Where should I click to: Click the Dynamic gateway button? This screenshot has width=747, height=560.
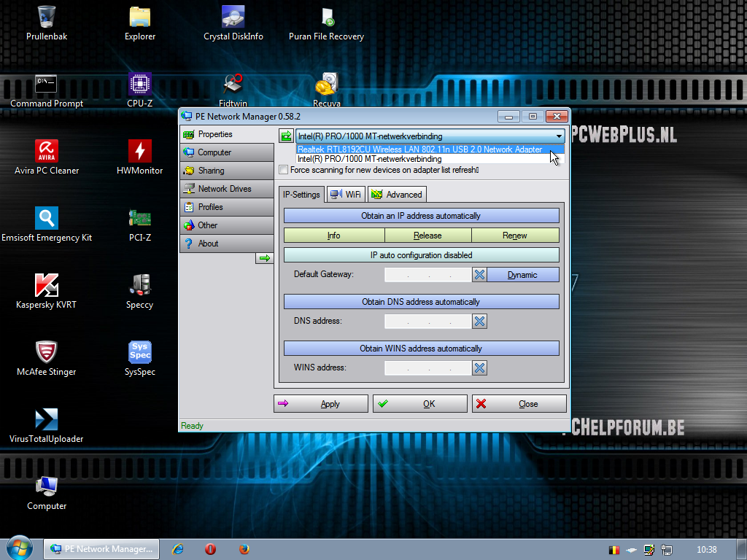click(x=522, y=275)
